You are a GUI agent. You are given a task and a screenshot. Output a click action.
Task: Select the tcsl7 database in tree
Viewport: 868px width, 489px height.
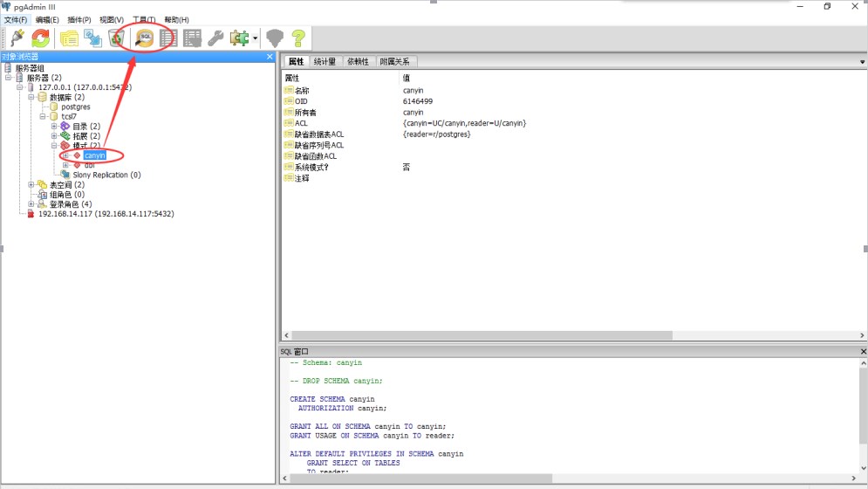(69, 116)
